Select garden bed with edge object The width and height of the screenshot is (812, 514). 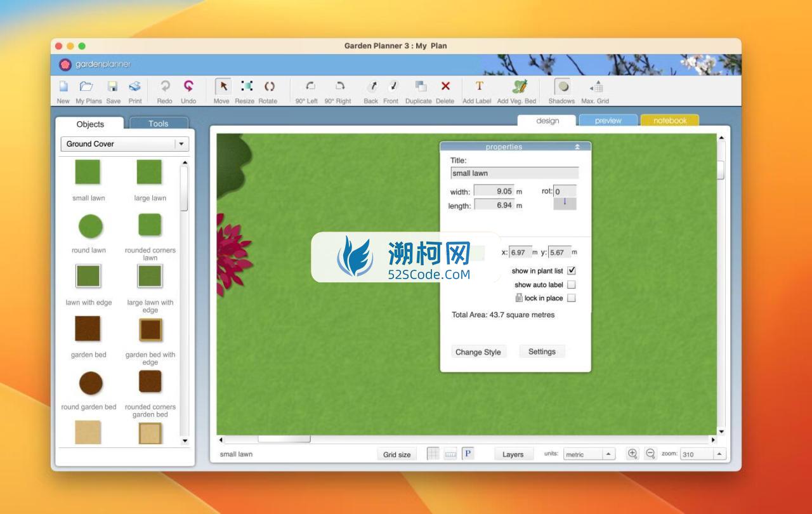coord(150,329)
